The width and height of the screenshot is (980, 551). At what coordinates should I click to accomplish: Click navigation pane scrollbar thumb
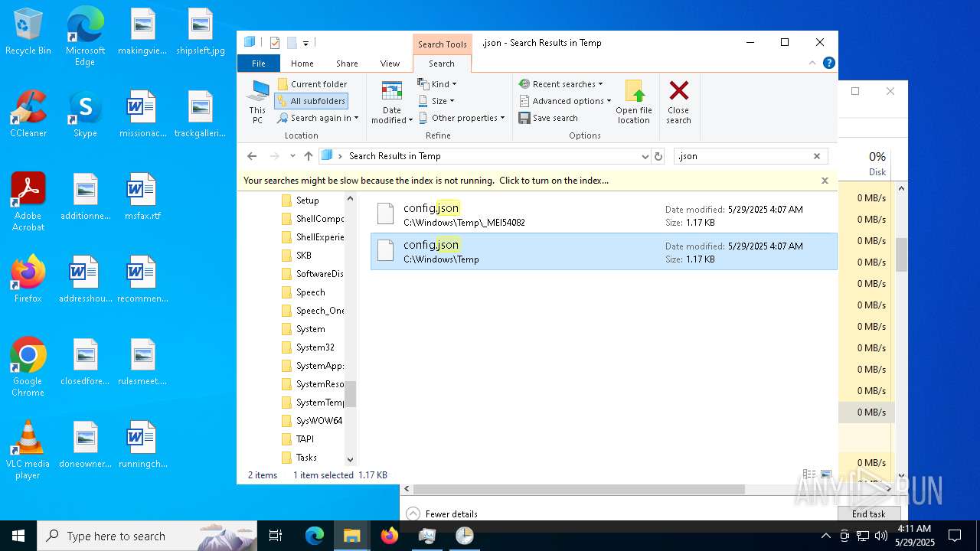coord(351,394)
